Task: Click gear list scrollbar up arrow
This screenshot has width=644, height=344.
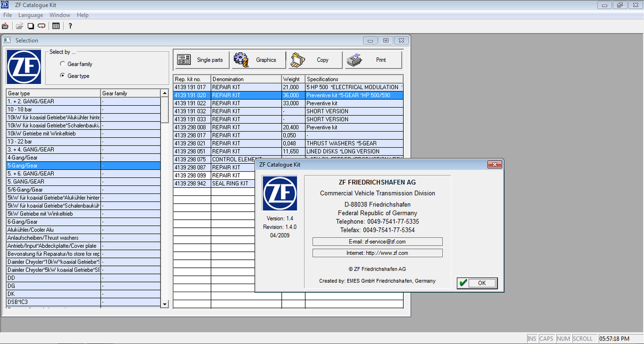Action: 165,93
